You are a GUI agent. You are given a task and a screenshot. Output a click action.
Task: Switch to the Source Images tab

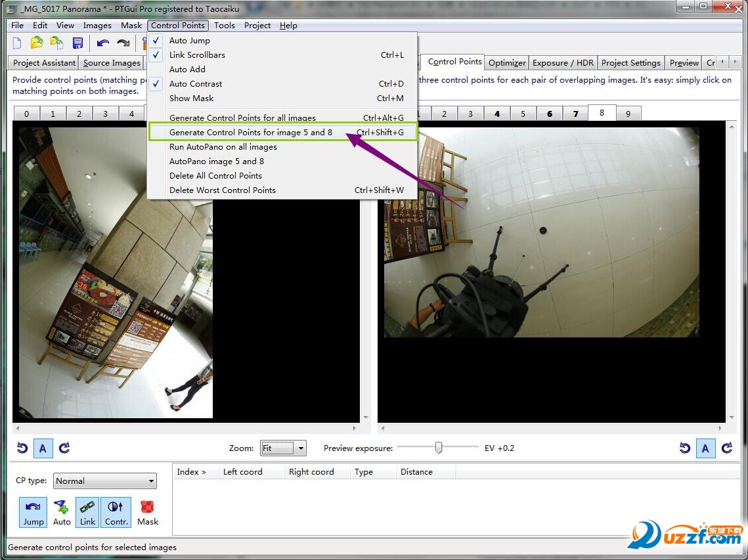point(112,62)
